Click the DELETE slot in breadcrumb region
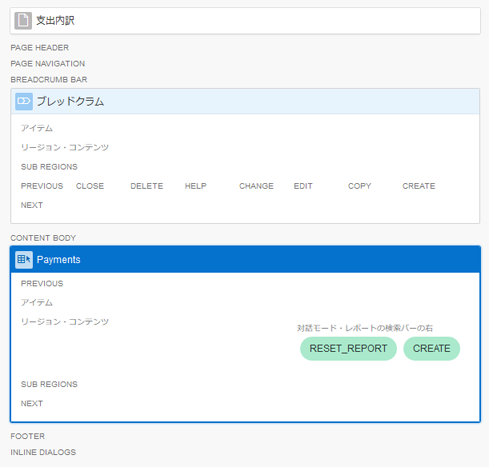 click(147, 186)
